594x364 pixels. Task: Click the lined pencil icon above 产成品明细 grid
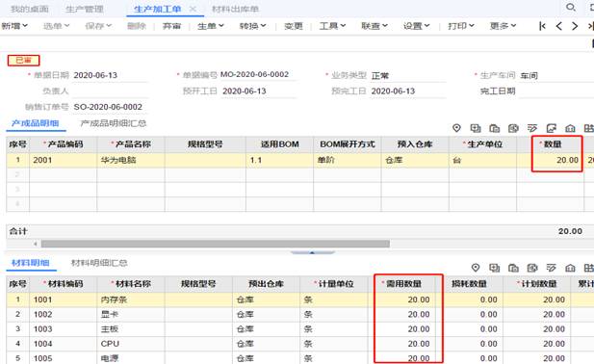(532, 128)
